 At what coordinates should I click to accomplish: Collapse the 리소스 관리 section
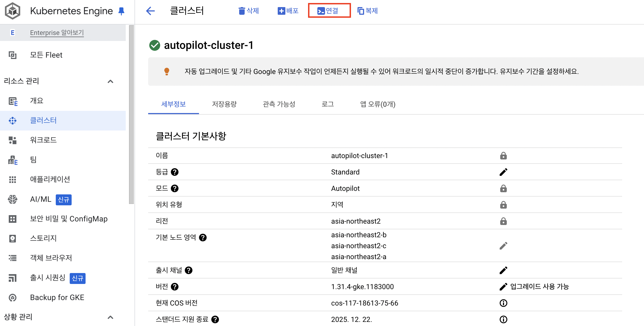(110, 81)
